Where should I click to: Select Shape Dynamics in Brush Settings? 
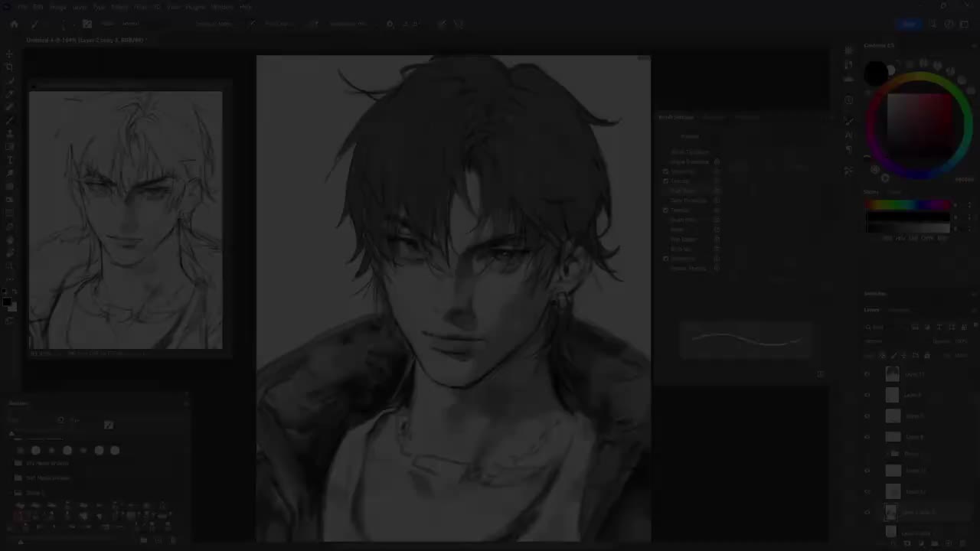pos(690,162)
